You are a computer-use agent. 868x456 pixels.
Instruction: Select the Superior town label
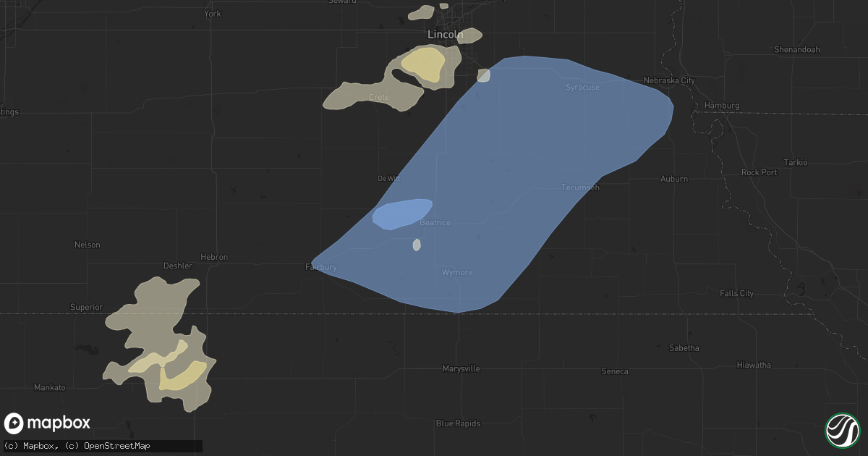[x=86, y=307]
